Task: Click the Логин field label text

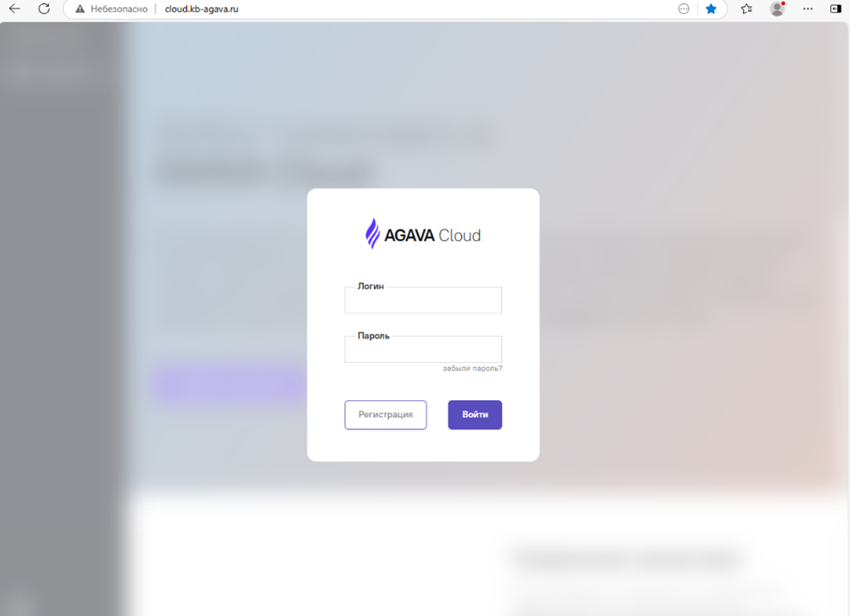Action: point(371,286)
